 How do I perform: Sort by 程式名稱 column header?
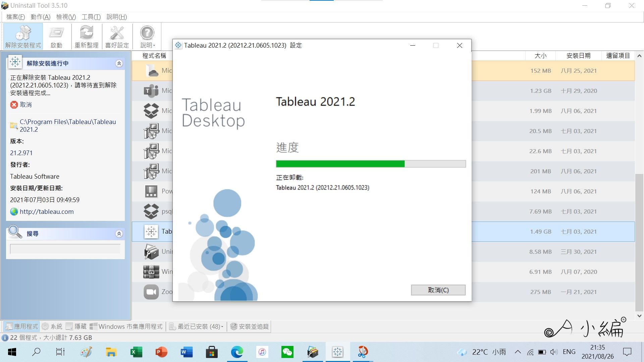click(x=154, y=56)
